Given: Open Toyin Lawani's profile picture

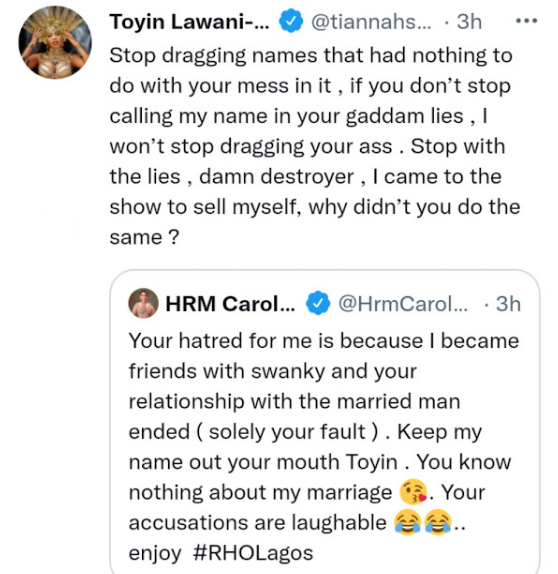Looking at the screenshot, I should (55, 42).
